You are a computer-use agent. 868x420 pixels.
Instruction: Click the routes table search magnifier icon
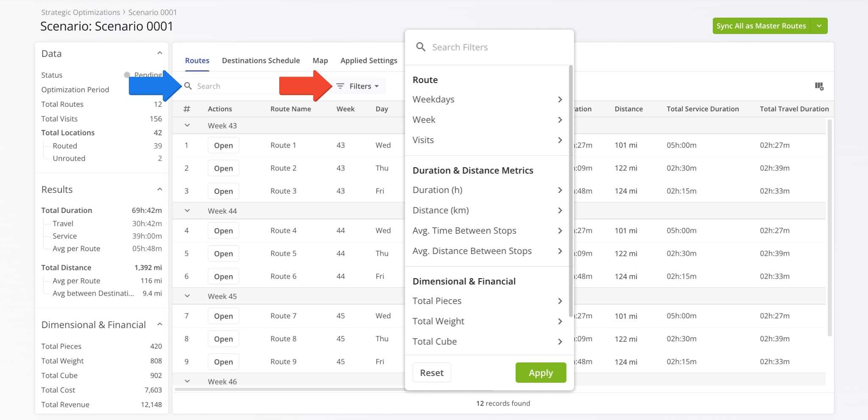pyautogui.click(x=188, y=86)
